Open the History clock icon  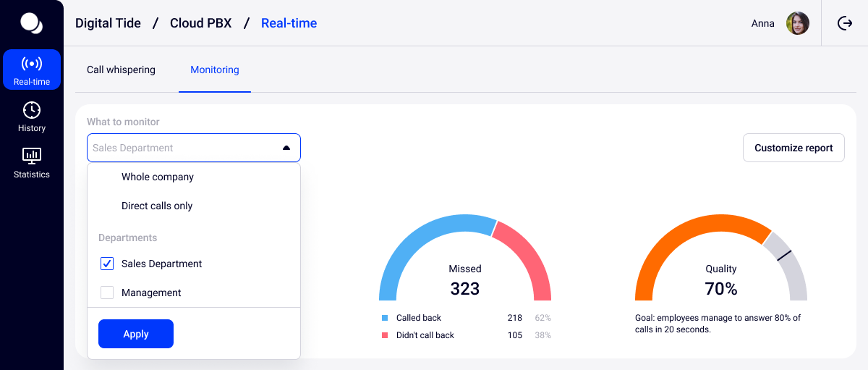[x=32, y=110]
